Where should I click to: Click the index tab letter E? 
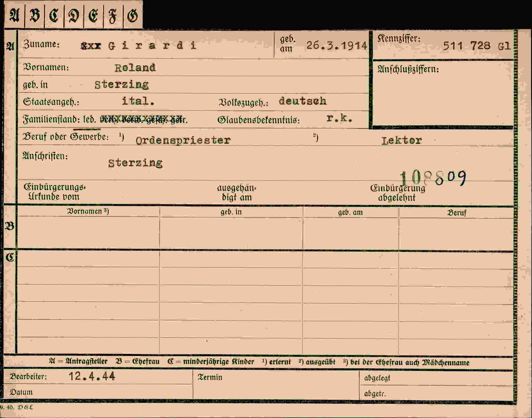93,16
